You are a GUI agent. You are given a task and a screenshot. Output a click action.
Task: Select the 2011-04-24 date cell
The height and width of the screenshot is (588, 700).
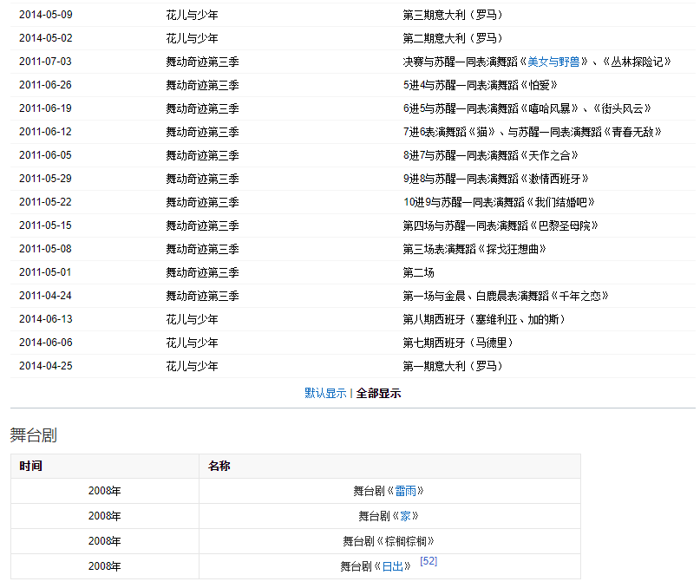click(46, 296)
